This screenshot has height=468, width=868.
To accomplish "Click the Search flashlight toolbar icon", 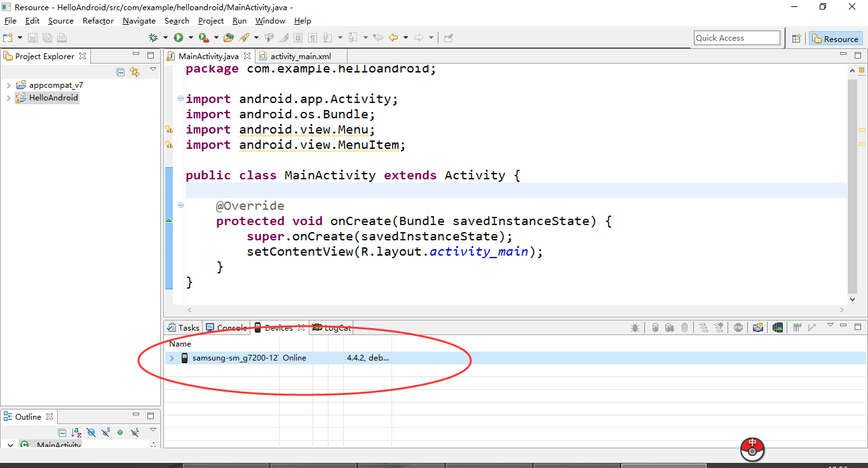I will pyautogui.click(x=245, y=38).
